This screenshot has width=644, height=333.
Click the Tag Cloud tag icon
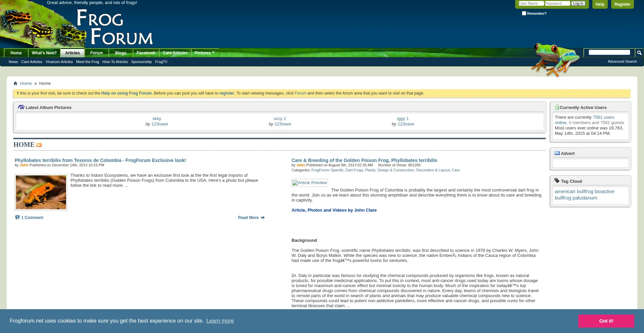(x=557, y=181)
